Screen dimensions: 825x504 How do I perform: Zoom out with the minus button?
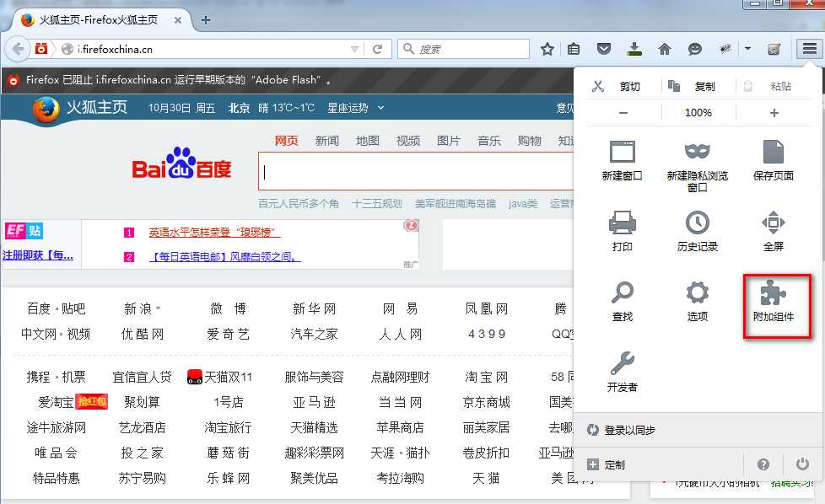coord(623,112)
